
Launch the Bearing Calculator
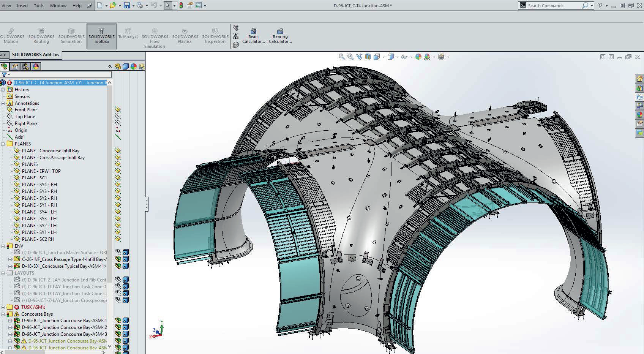(280, 34)
